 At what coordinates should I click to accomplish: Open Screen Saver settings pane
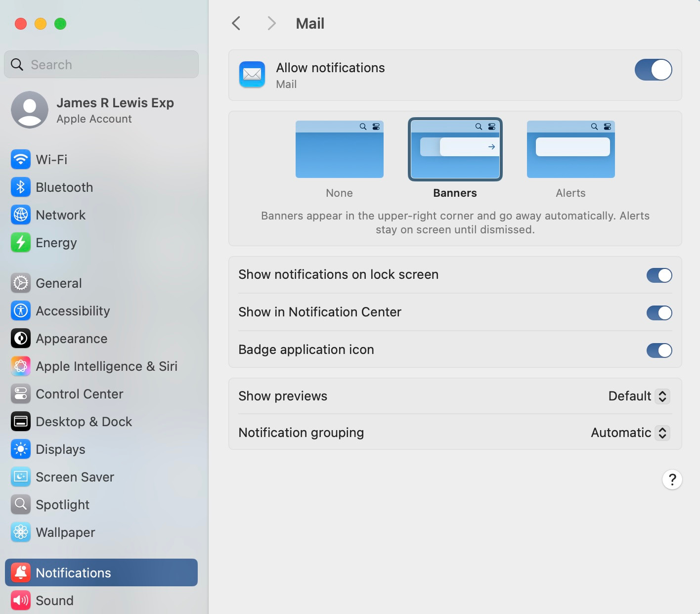101,477
